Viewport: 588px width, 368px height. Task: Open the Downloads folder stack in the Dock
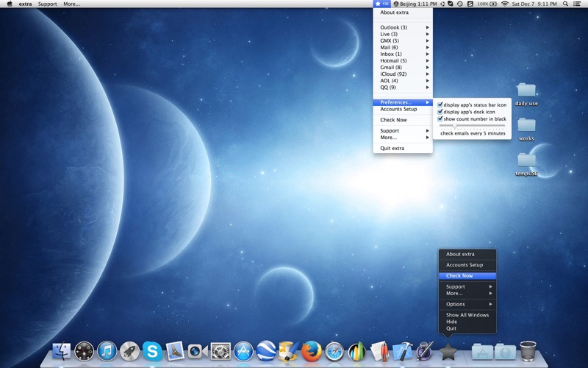point(505,352)
